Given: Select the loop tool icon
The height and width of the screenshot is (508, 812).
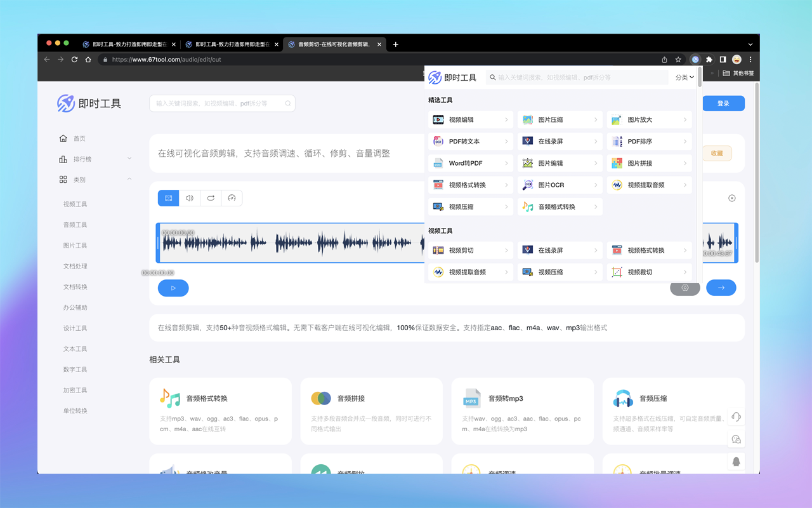Looking at the screenshot, I should pos(211,198).
